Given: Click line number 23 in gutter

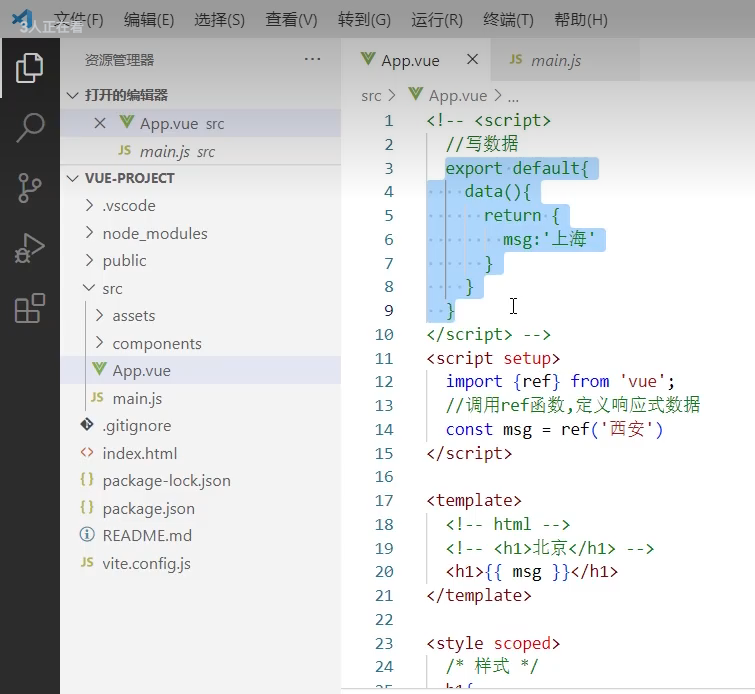Looking at the screenshot, I should point(384,643).
